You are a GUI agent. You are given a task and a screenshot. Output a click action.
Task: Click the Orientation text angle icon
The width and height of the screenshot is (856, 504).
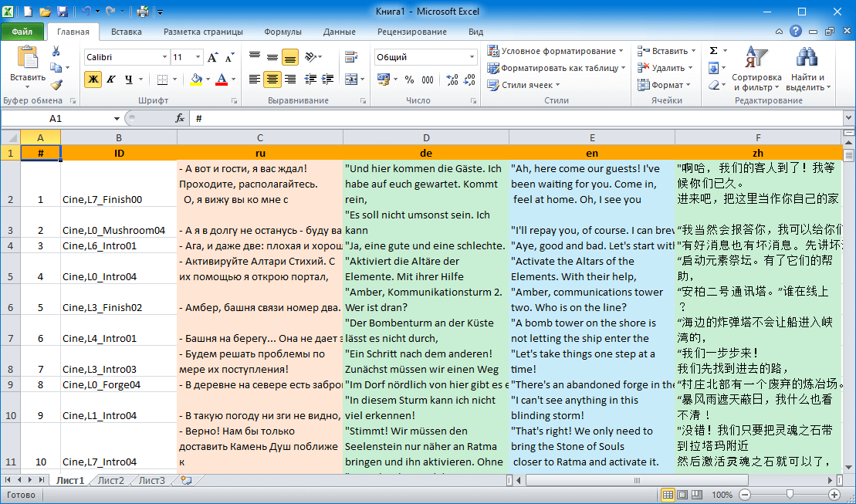pyautogui.click(x=310, y=57)
